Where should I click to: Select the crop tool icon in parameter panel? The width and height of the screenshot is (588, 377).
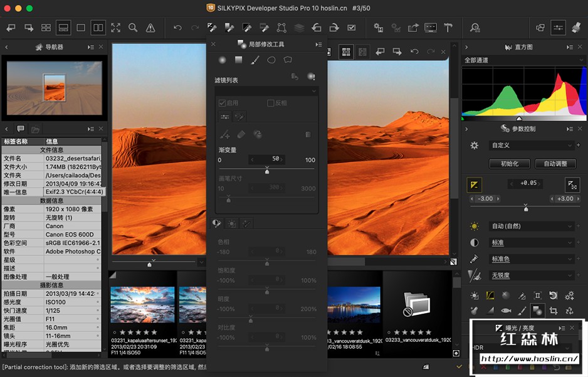[554, 310]
